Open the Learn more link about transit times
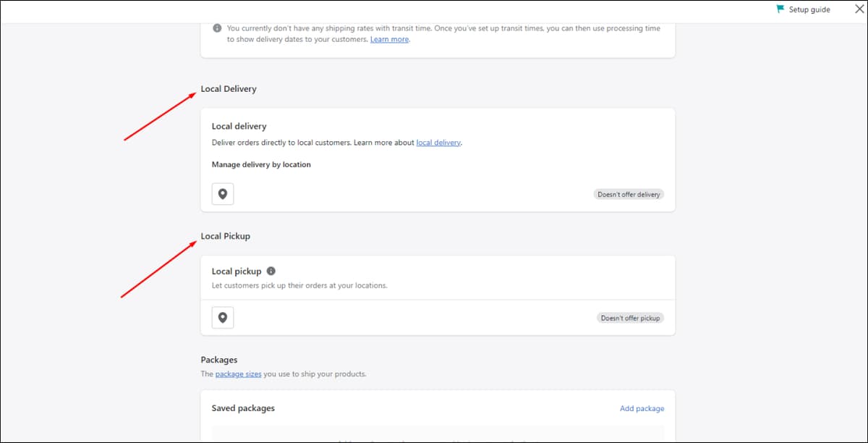Viewport: 868px width, 443px height. tap(390, 39)
